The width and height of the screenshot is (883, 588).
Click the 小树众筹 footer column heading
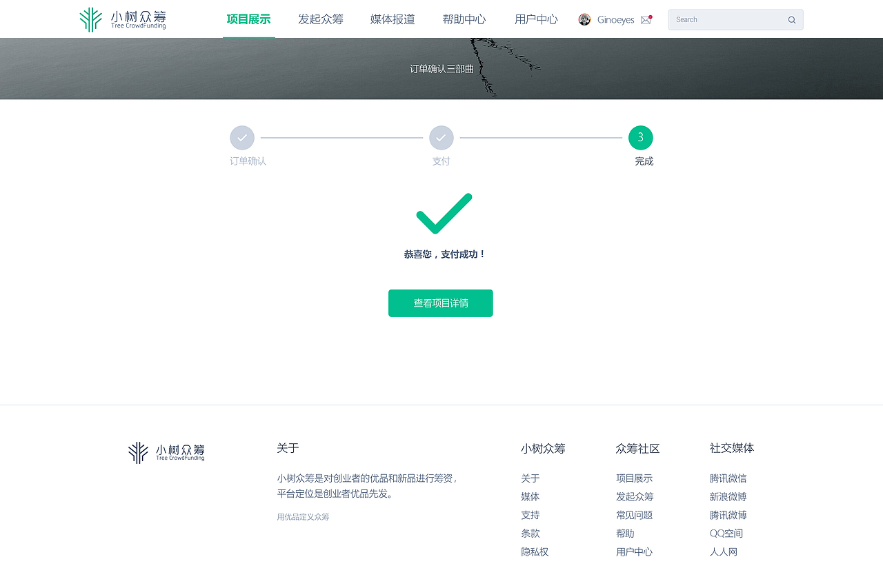[543, 449]
